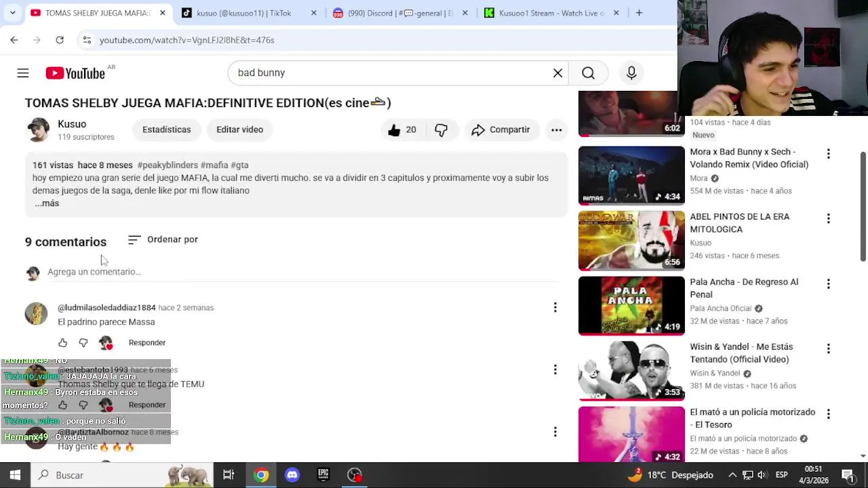Image resolution: width=868 pixels, height=488 pixels.
Task: Click the #mafia hashtag
Action: (214, 165)
